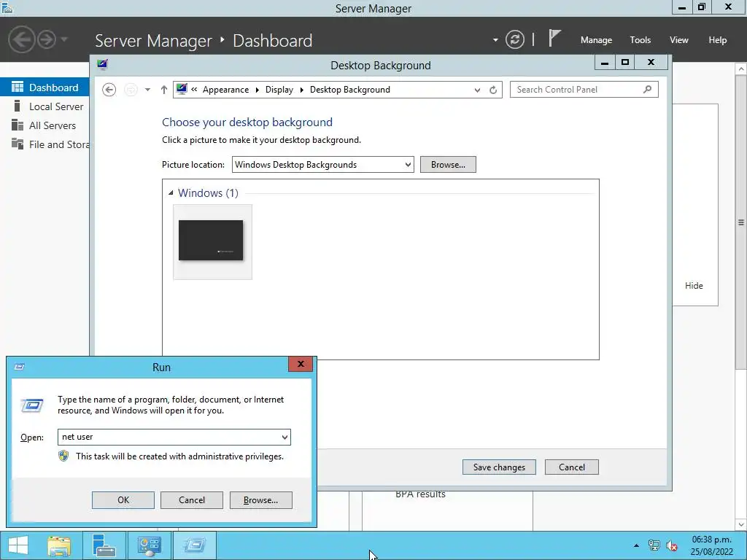The height and width of the screenshot is (560, 747).
Task: Click the Server Manager vertical scrollbar
Action: pyautogui.click(x=741, y=222)
